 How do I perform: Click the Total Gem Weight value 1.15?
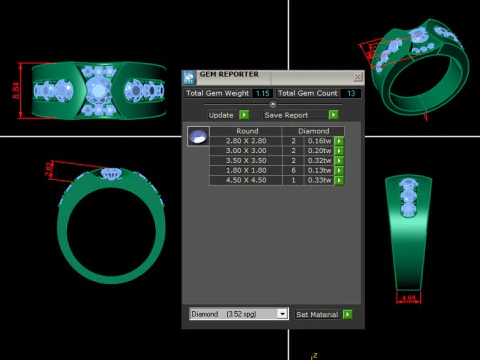263,93
